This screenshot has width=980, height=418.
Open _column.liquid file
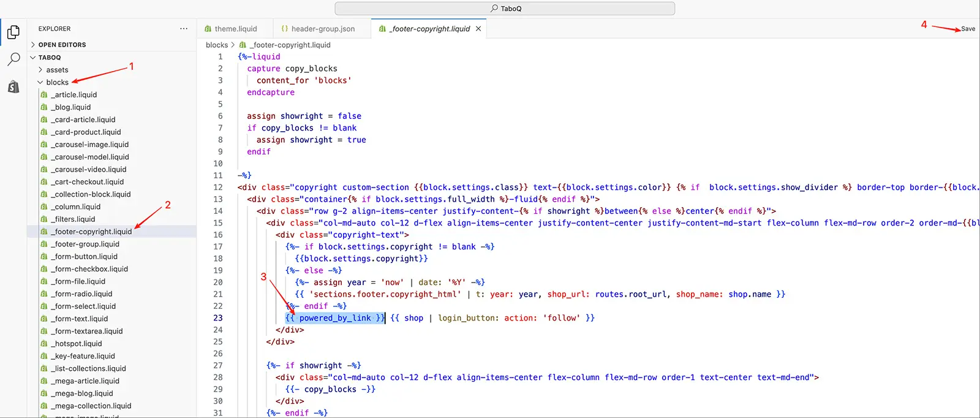76,207
